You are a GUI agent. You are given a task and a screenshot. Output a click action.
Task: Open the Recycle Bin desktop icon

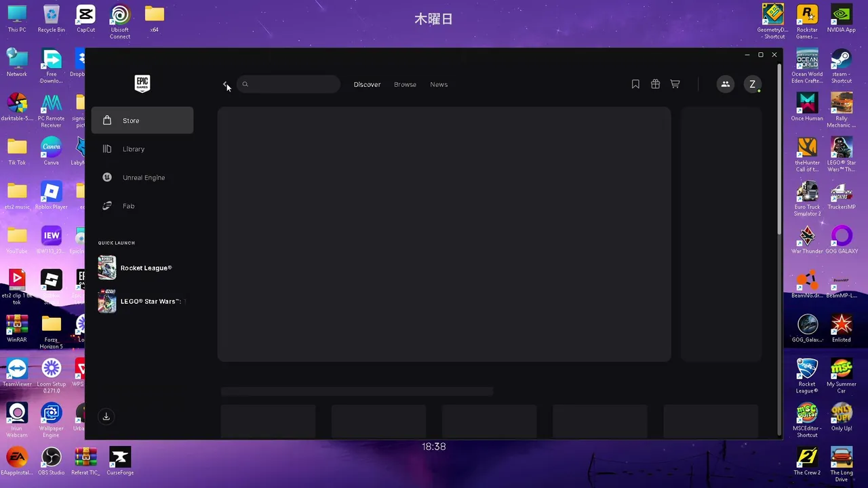pos(52,19)
